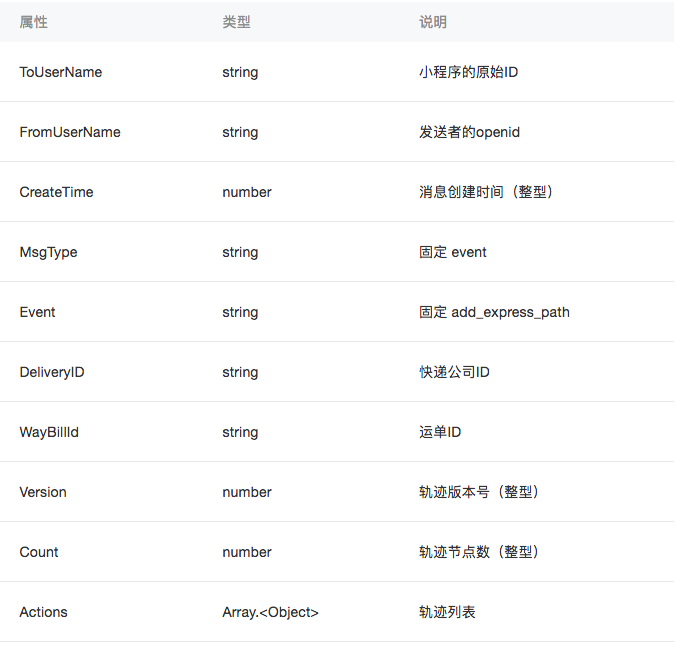677x645 pixels.
Task: Select the ToUserName attribute cell
Action: [x=61, y=72]
